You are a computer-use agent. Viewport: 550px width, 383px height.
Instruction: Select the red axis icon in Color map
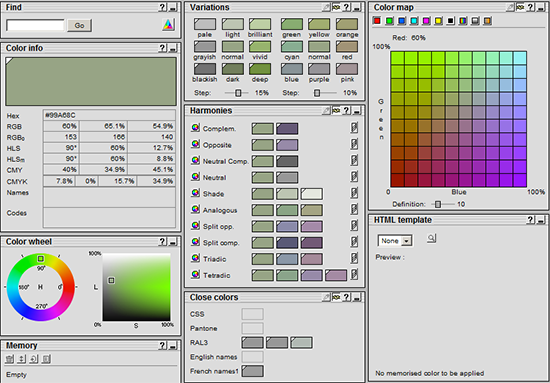377,21
